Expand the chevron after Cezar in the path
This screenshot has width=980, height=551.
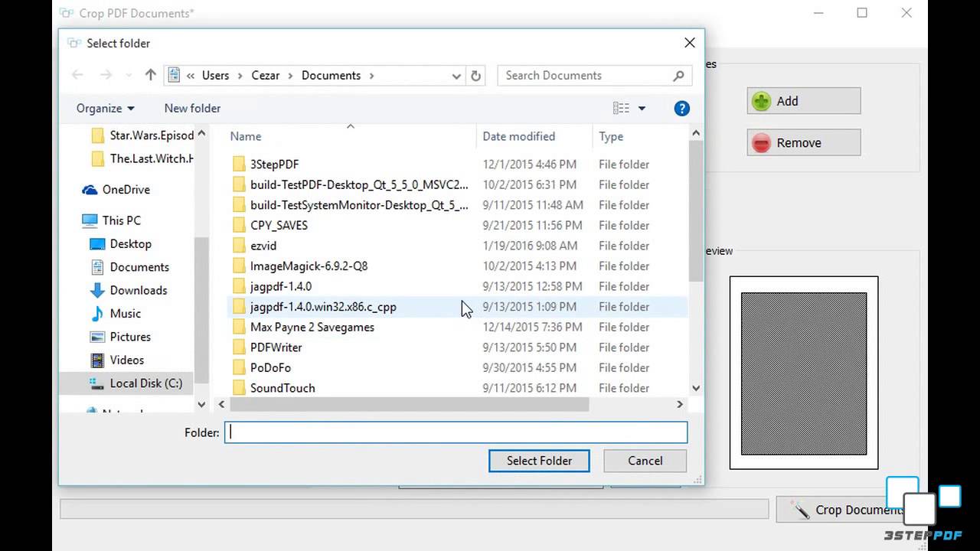pyautogui.click(x=290, y=76)
